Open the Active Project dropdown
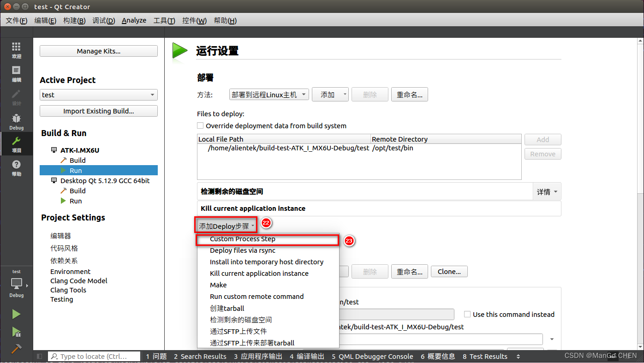The height and width of the screenshot is (363, 644). coord(98,95)
